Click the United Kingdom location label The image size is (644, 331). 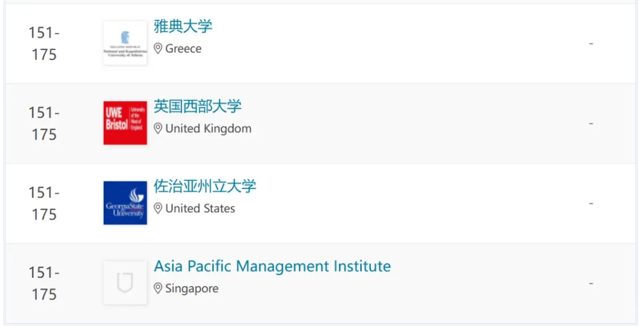tap(208, 129)
